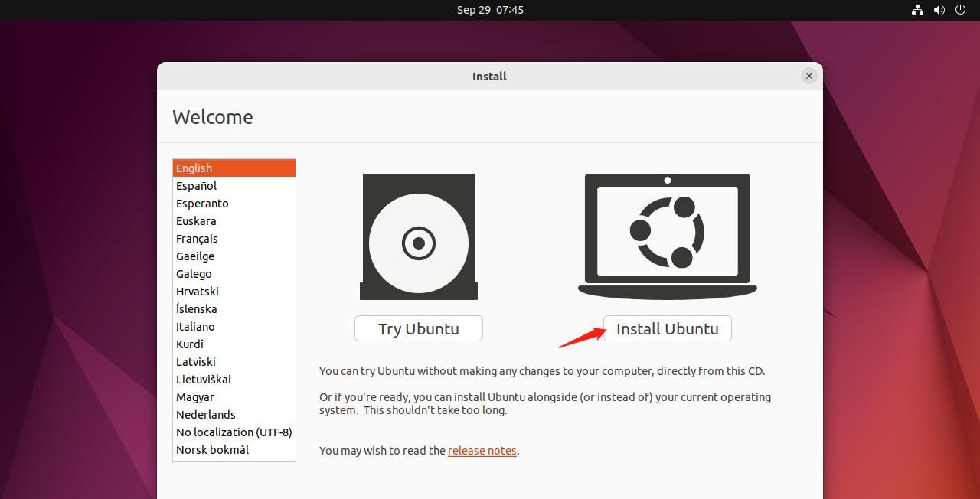The image size is (980, 499).
Task: Open the power menu icon
Action: coord(960,10)
